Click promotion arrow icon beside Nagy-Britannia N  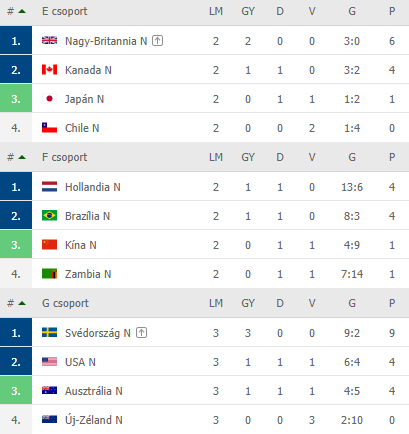(157, 41)
